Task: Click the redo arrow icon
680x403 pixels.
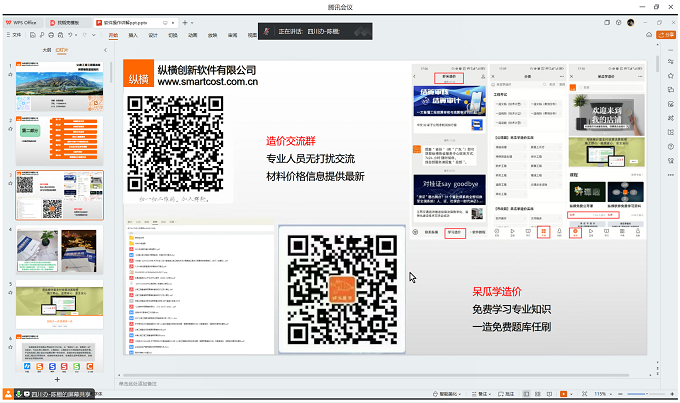Action: (85, 35)
